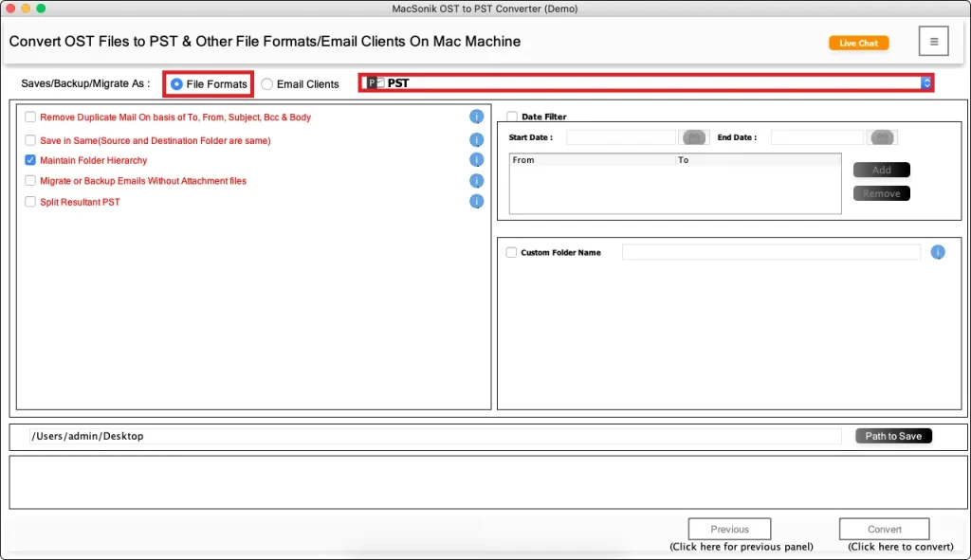Image resolution: width=971 pixels, height=560 pixels.
Task: Click the Live Chat button
Action: pos(858,44)
